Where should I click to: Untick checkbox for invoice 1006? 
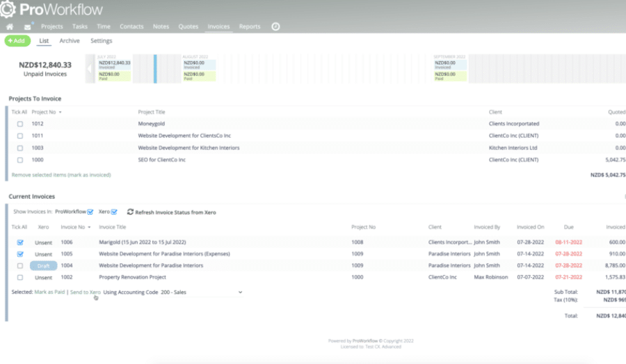[x=20, y=242]
